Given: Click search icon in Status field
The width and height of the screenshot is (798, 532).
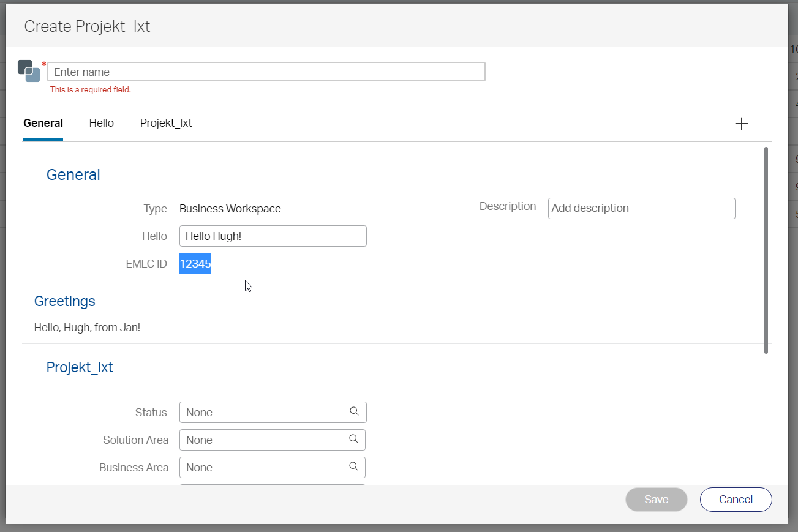Looking at the screenshot, I should (354, 411).
